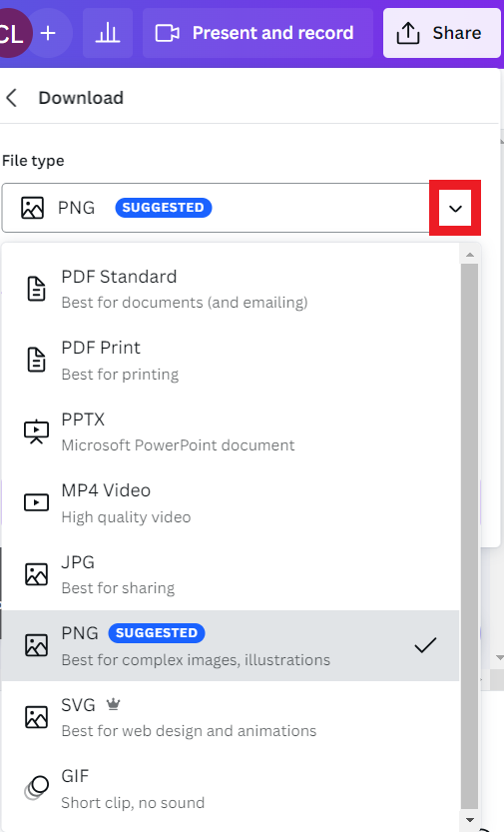Click the checkmark on the PNG option
The height and width of the screenshot is (832, 504).
(x=425, y=645)
